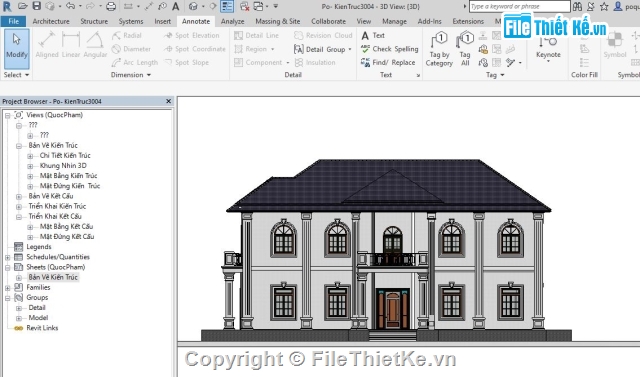Click the star favorites icon
This screenshot has width=640, height=377.
604,6
